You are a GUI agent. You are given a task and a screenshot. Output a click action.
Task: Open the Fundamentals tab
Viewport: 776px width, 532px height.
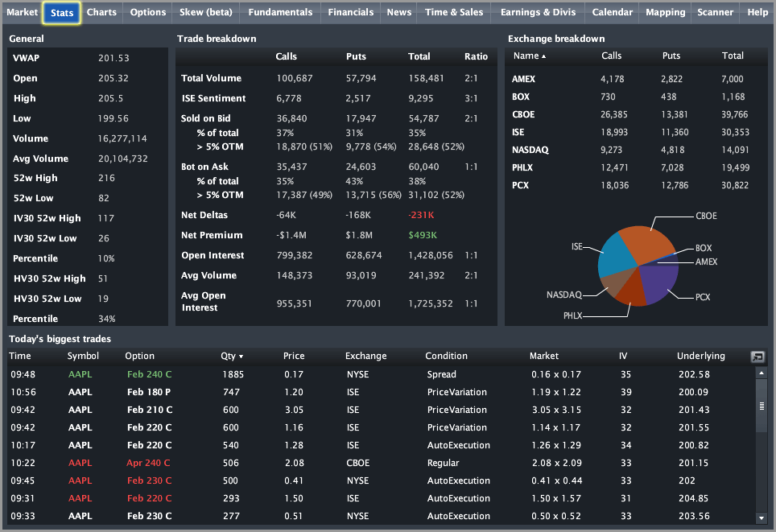pos(280,12)
